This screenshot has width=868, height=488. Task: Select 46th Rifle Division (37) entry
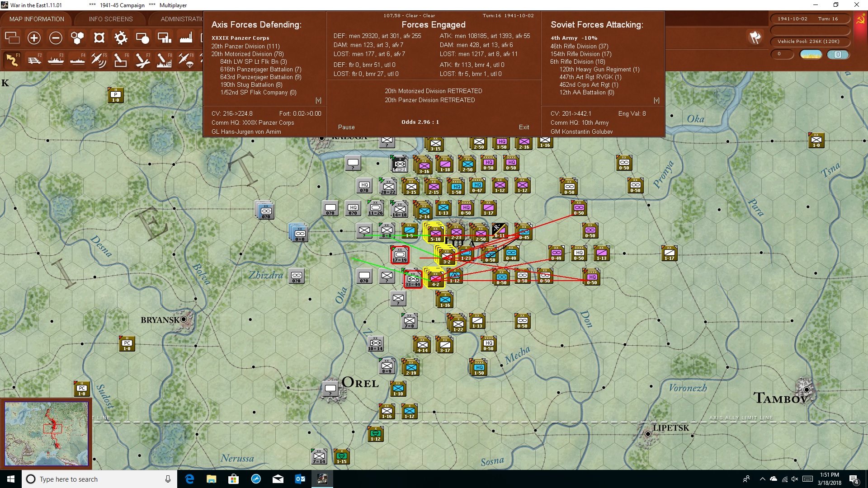click(579, 46)
